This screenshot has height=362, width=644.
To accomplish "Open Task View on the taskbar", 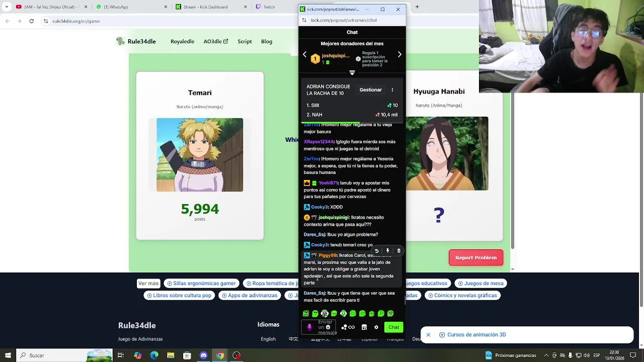I will pos(121,355).
